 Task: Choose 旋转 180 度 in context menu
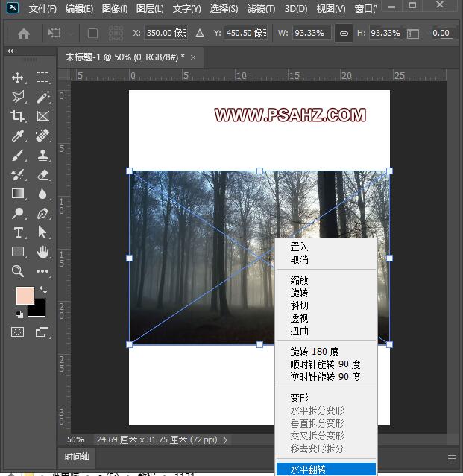tap(326, 352)
